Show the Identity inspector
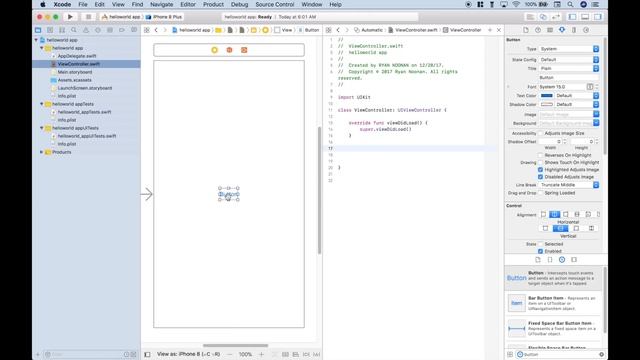This screenshot has width=640, height=360. [x=550, y=30]
